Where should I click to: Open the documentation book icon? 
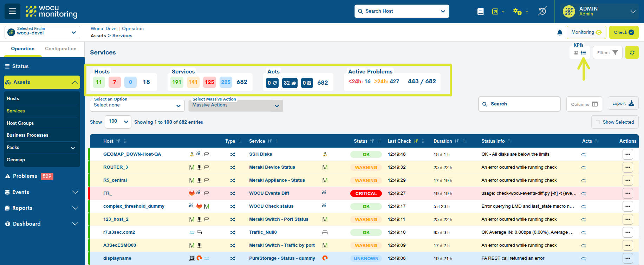pyautogui.click(x=481, y=12)
